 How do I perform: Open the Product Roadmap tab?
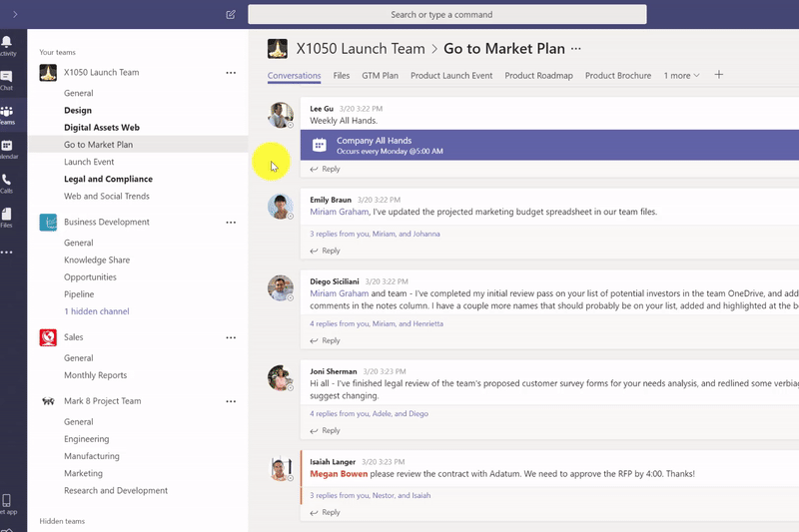(538, 75)
